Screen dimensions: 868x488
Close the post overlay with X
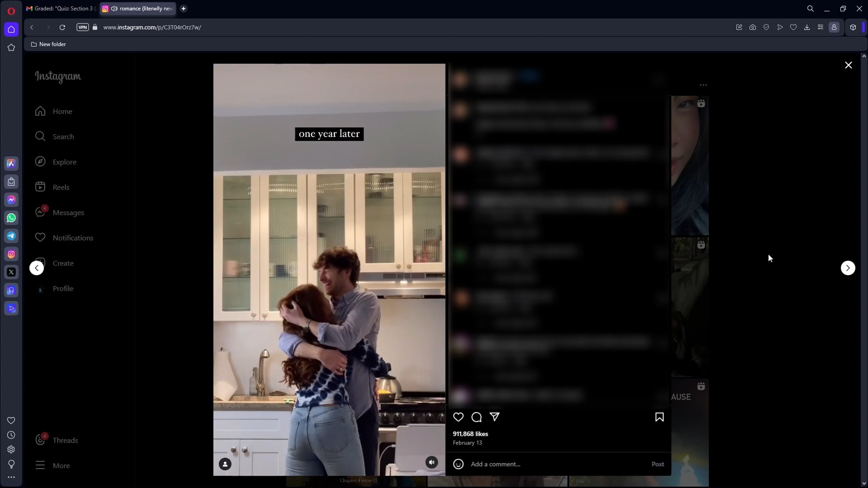[848, 65]
